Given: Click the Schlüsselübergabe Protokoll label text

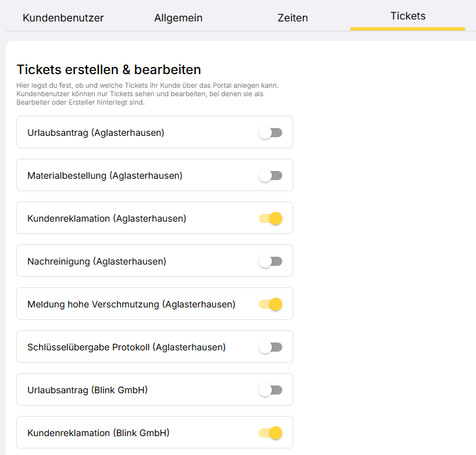Looking at the screenshot, I should [x=126, y=347].
